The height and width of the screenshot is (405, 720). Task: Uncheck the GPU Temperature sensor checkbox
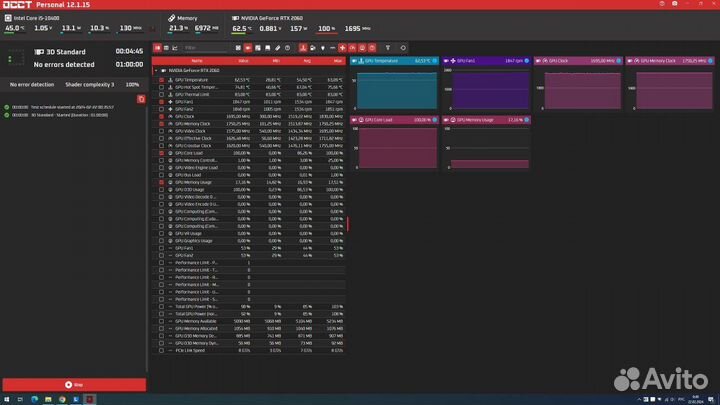161,80
